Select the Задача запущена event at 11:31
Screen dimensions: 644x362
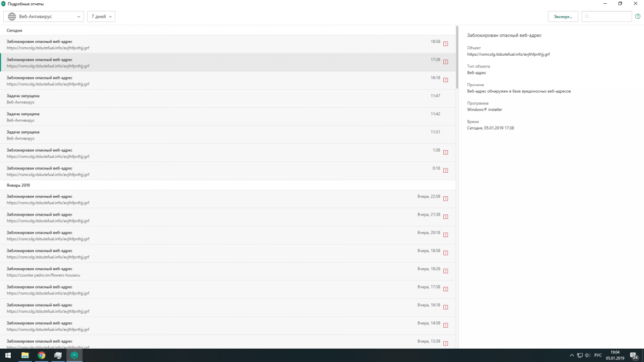228,135
